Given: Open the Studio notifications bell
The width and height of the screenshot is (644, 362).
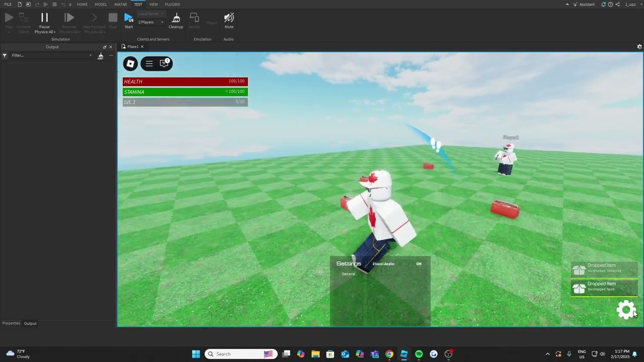Looking at the screenshot, I should click(603, 5).
